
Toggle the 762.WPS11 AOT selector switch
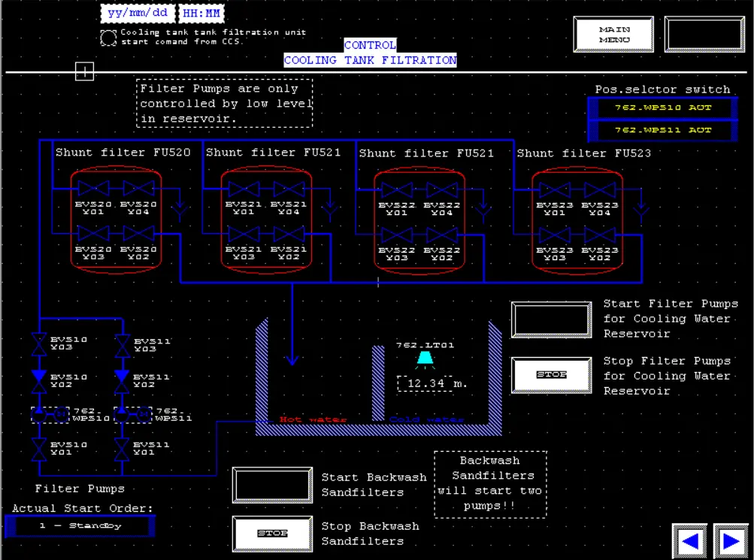662,130
